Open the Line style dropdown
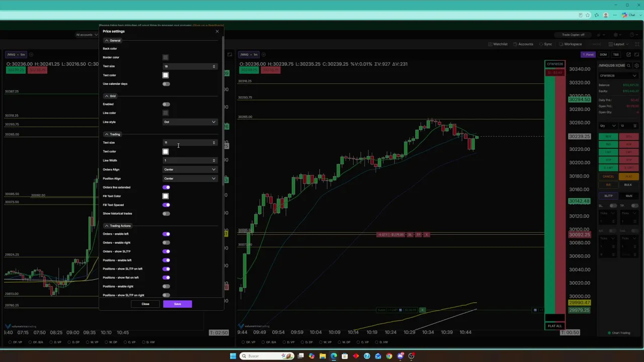Screen dimensions: 644x362 190,122
